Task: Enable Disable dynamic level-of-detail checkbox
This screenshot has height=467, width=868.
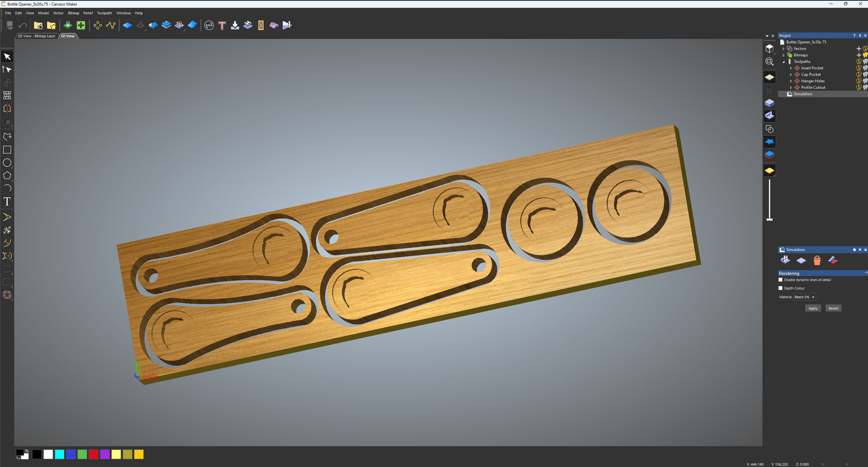Action: tap(781, 279)
